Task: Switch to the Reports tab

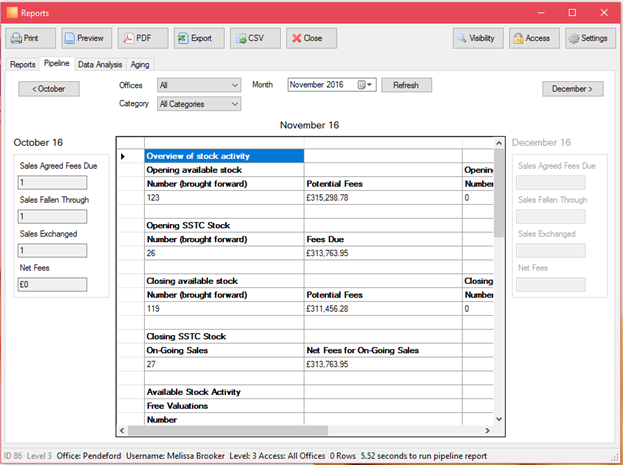Action: (x=23, y=64)
